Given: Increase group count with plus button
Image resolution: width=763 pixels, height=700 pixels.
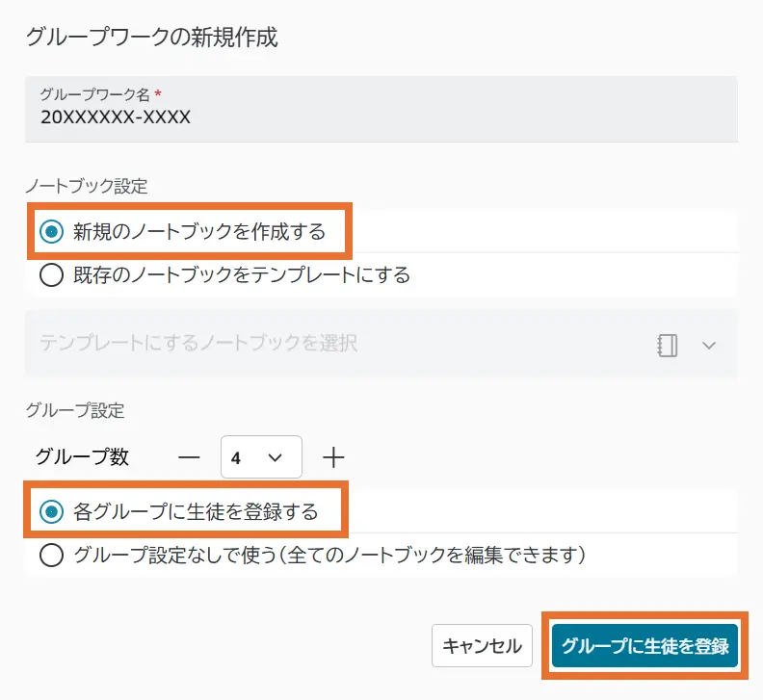Looking at the screenshot, I should point(333,457).
